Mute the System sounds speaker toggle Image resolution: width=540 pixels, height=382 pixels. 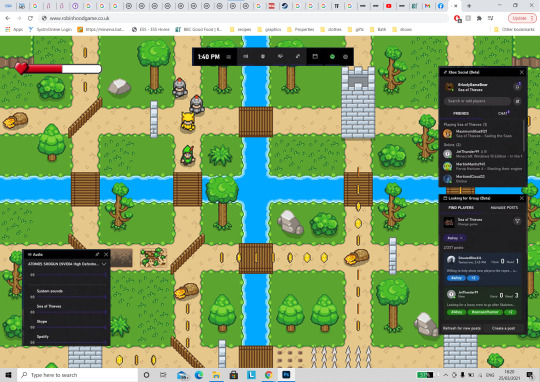[x=32, y=297]
